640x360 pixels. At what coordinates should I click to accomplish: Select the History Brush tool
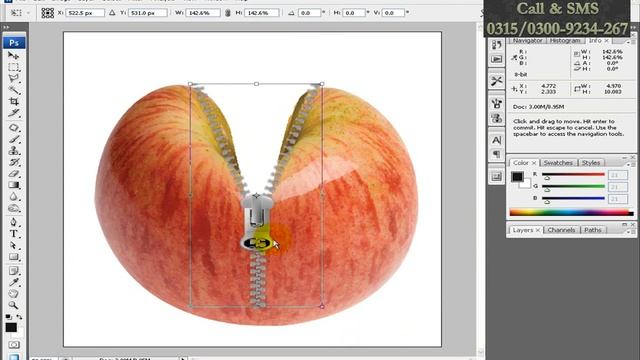click(x=13, y=162)
